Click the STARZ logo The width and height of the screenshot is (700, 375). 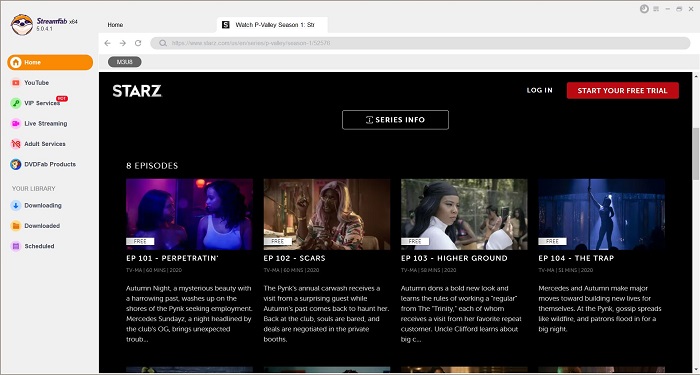[x=137, y=91]
